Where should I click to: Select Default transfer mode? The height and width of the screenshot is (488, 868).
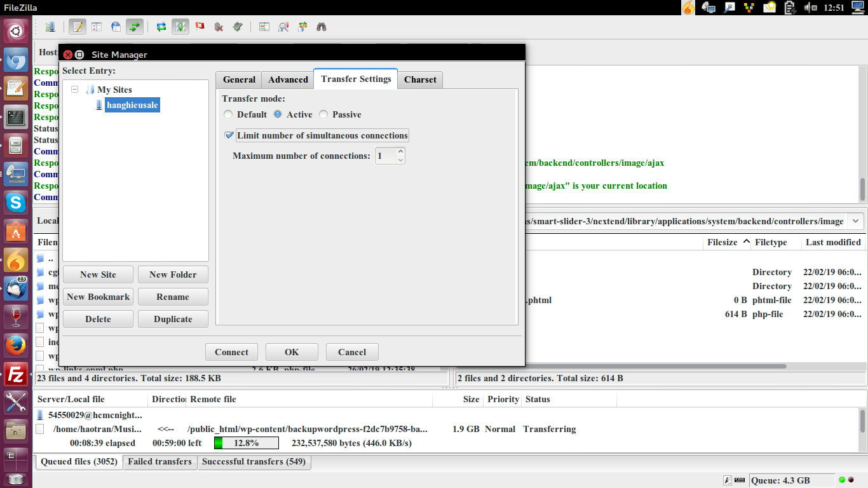click(x=246, y=114)
